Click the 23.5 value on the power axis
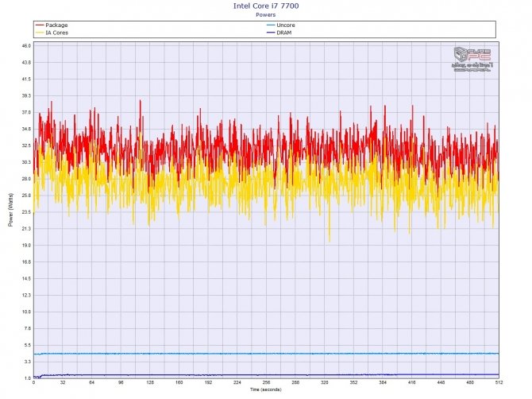This screenshot has height=399, width=532. click(26, 212)
